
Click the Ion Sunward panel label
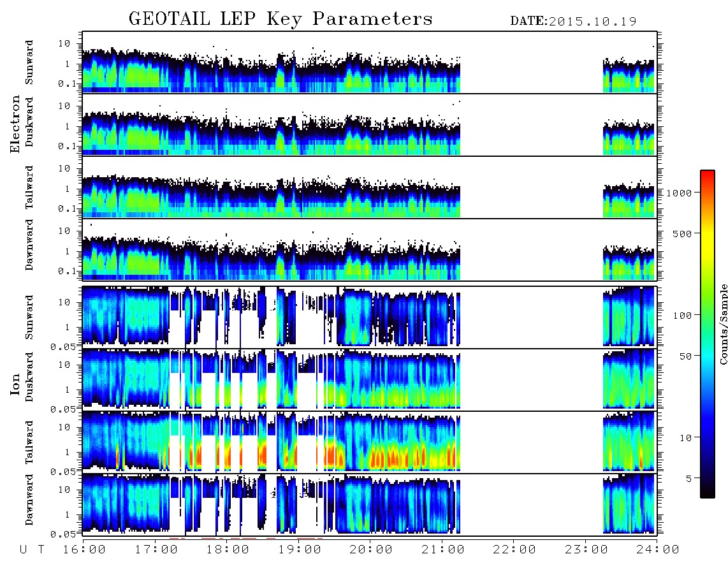29,317
